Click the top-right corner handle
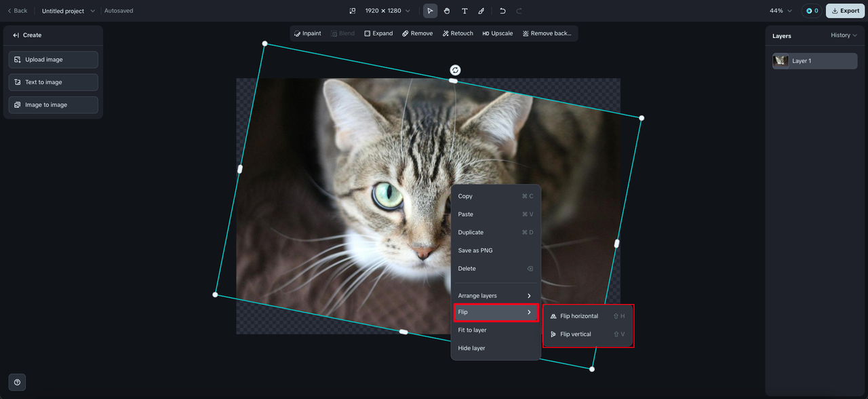The width and height of the screenshot is (868, 399). pyautogui.click(x=642, y=118)
